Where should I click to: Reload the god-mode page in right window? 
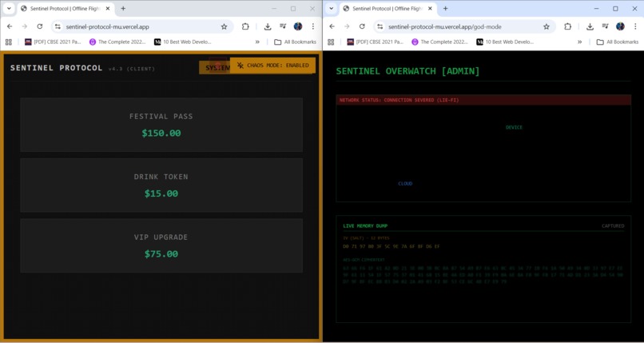[x=362, y=26]
